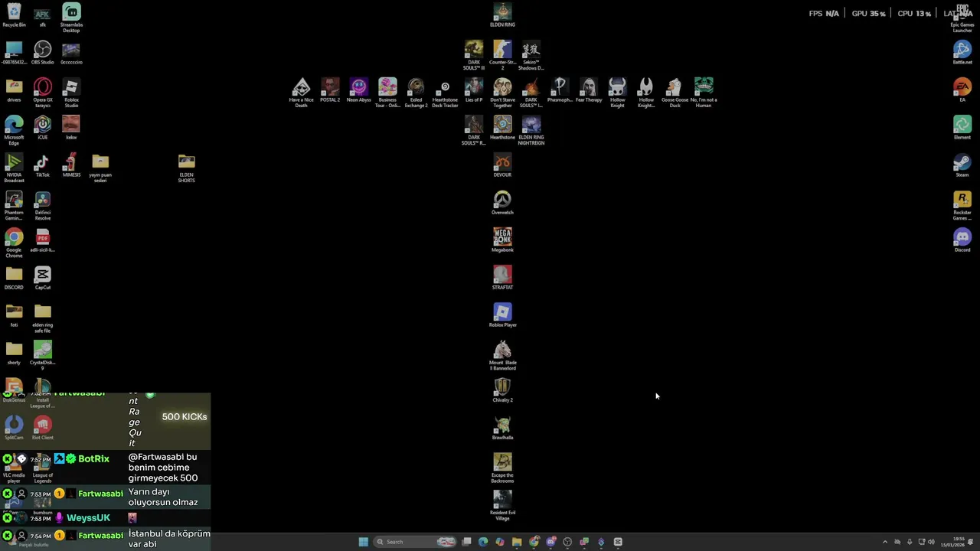The width and height of the screenshot is (980, 551).
Task: Open the Megabonk icon
Action: [502, 240]
